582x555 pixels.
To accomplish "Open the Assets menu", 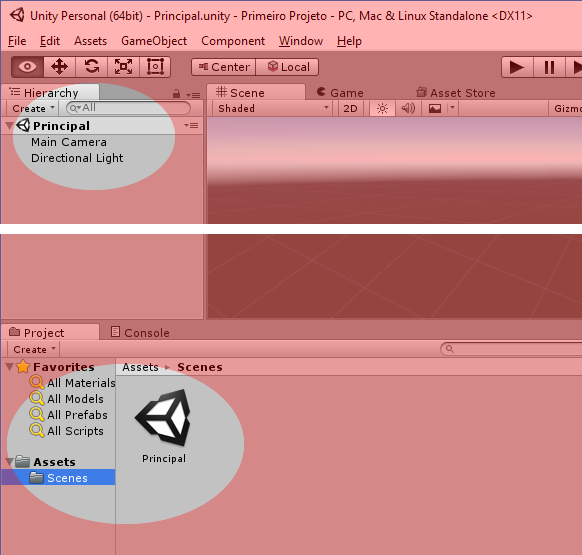I will (91, 41).
